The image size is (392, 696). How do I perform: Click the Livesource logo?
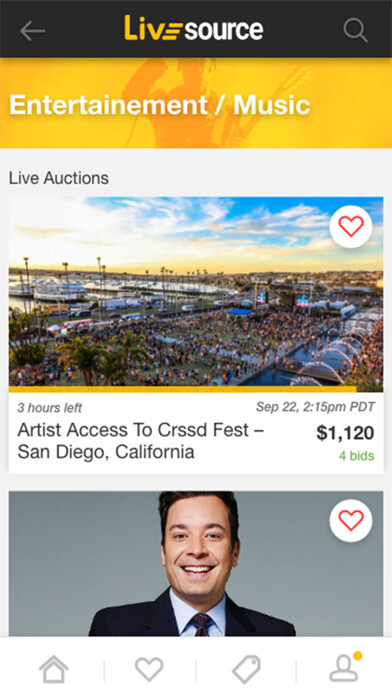[x=194, y=28]
